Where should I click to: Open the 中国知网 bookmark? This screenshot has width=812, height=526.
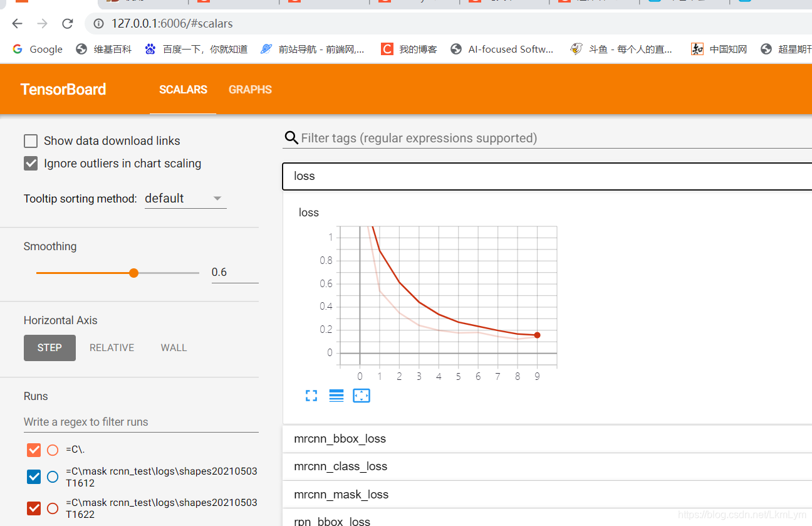(x=719, y=49)
